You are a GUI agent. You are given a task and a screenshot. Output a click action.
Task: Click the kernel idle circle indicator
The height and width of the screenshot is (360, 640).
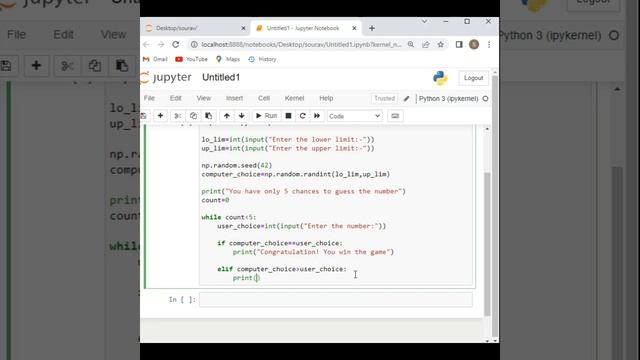485,98
